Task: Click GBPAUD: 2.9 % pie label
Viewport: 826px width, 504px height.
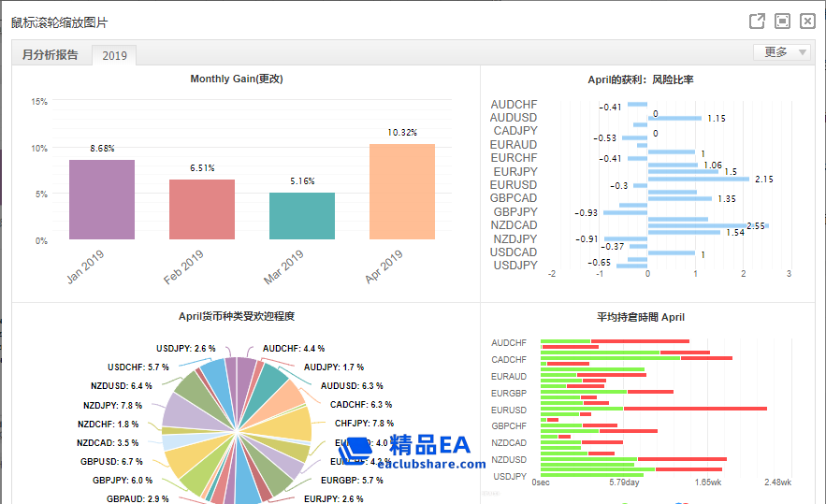Action: (x=138, y=498)
